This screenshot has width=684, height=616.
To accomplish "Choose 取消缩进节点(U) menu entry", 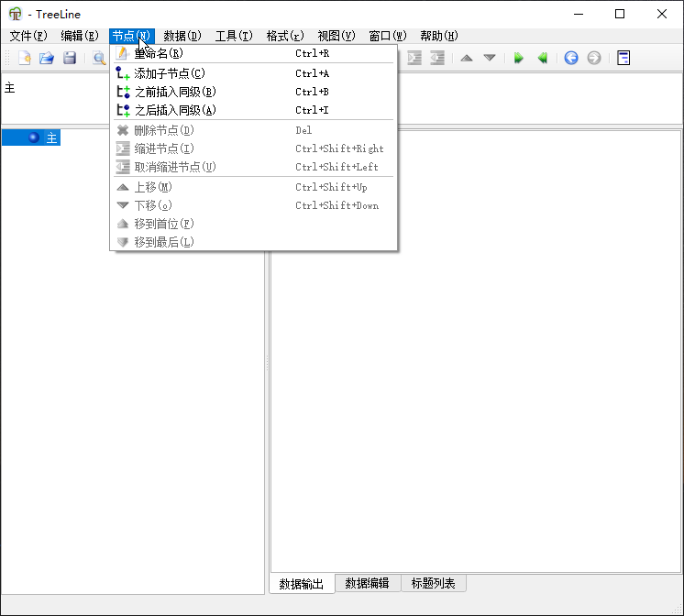I will pyautogui.click(x=253, y=167).
